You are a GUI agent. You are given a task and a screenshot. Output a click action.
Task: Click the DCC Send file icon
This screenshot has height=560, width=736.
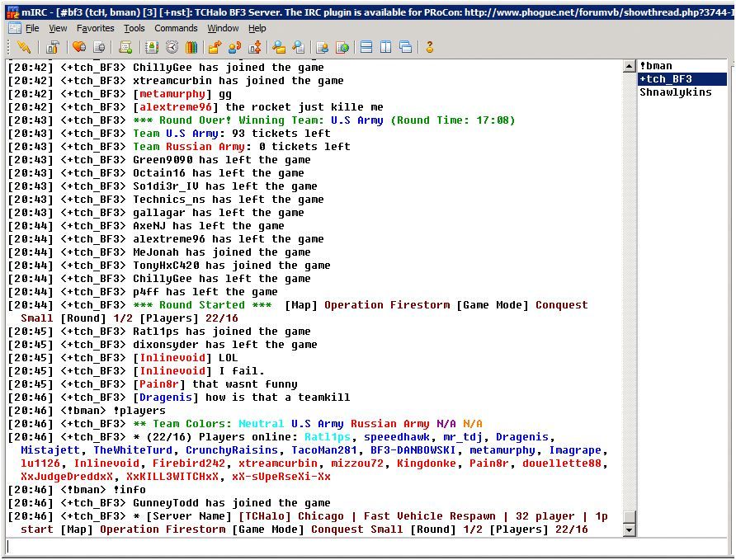[x=215, y=47]
